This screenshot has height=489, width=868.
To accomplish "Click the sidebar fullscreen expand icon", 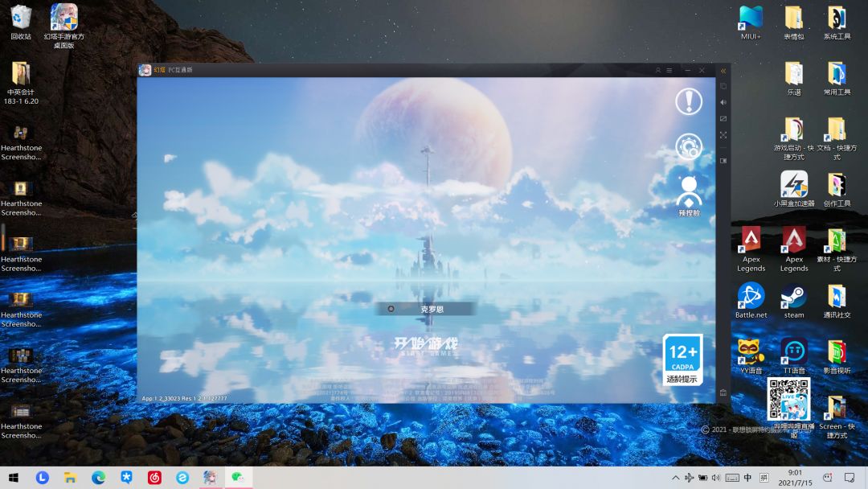I will (723, 135).
